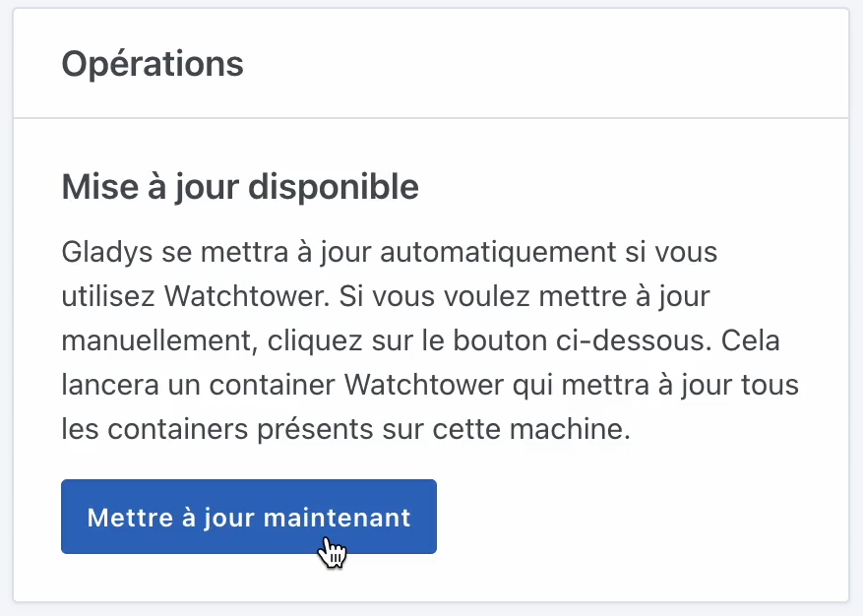Click the "Mise à jour disponible" heading
This screenshot has height=616, width=863.
click(x=240, y=187)
